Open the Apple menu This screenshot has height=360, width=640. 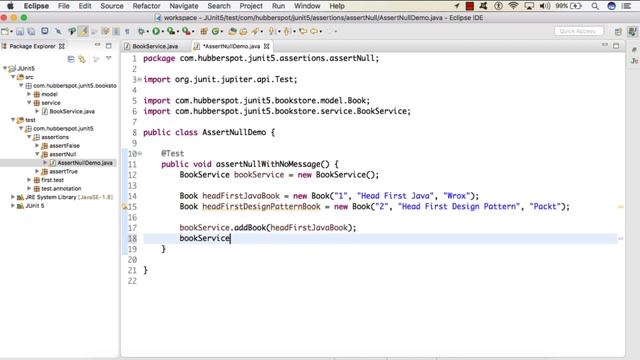(10, 6)
